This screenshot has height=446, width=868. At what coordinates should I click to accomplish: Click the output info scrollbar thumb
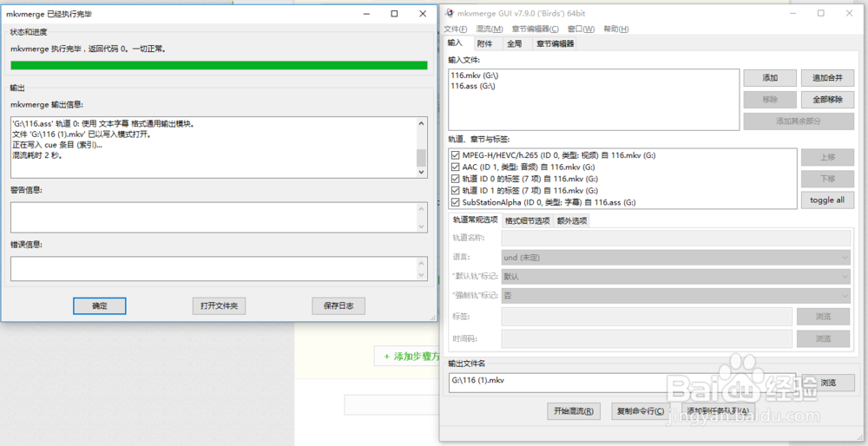[x=422, y=158]
